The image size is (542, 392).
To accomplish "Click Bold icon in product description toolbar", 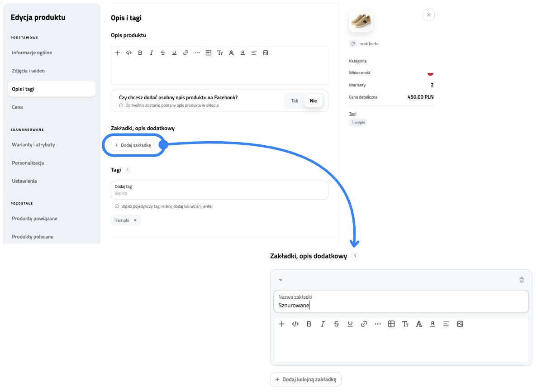I will (x=140, y=53).
